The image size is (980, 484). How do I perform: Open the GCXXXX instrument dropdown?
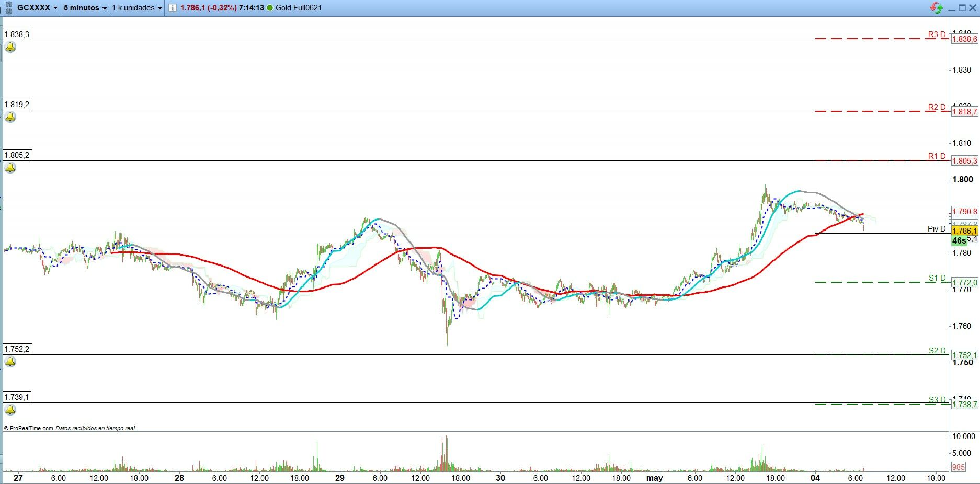pos(37,8)
